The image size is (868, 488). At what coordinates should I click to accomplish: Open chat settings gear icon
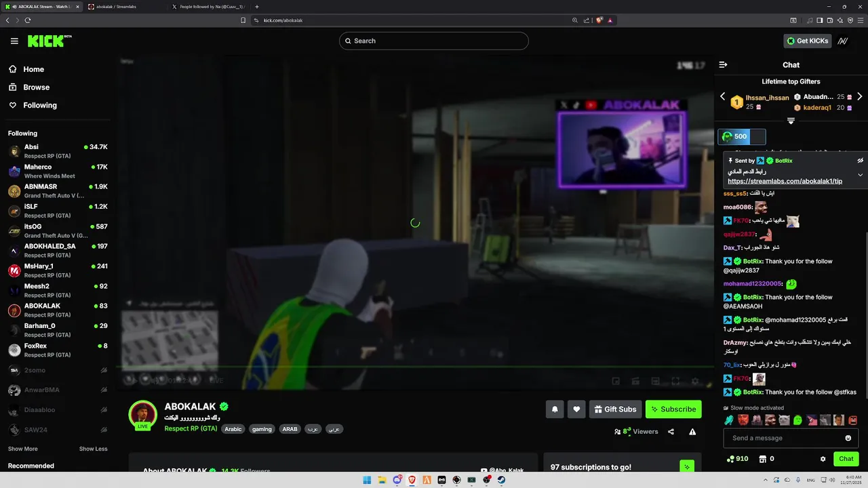pos(823,459)
